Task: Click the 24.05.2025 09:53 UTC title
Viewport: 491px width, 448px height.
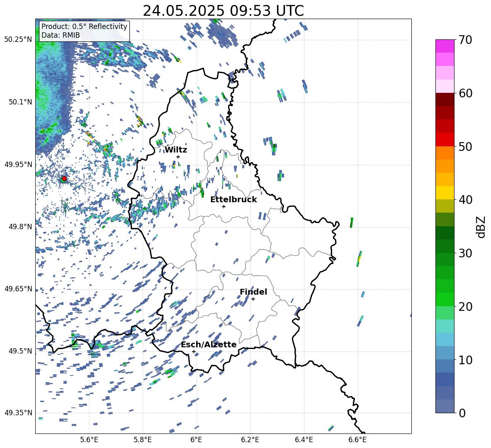Action: tap(224, 11)
